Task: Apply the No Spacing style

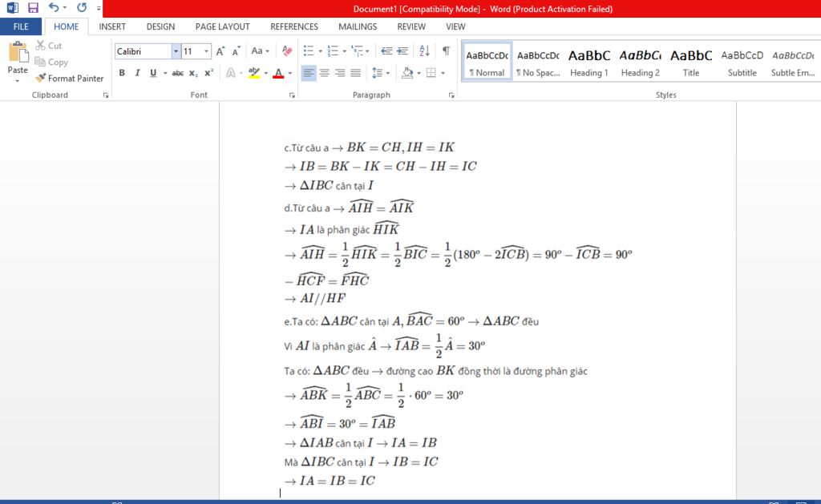Action: 538,62
